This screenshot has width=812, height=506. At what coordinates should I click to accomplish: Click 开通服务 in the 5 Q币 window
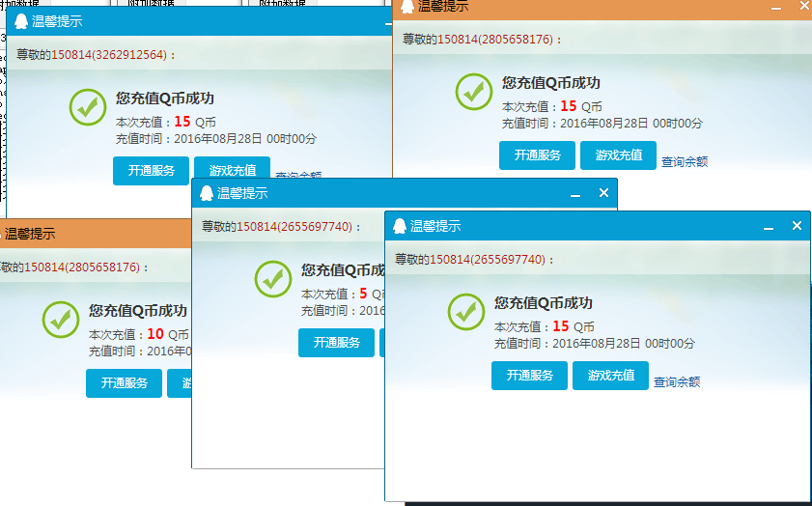[x=336, y=343]
